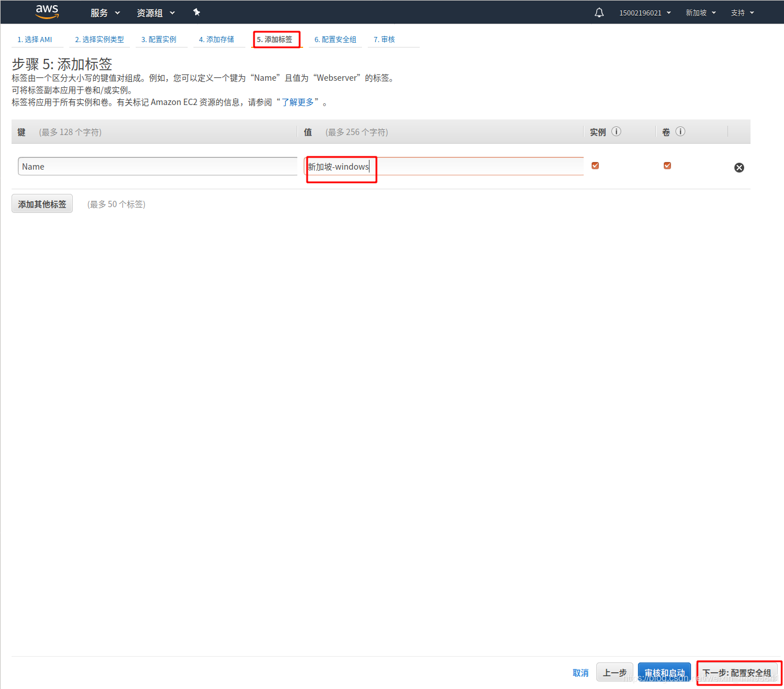Viewport: 784px width, 689px height.
Task: Open the 新加坡 region dropdown
Action: click(x=701, y=13)
